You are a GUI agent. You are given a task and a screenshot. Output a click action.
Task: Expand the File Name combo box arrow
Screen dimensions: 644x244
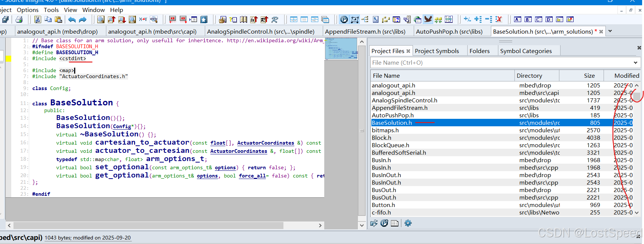(635, 62)
